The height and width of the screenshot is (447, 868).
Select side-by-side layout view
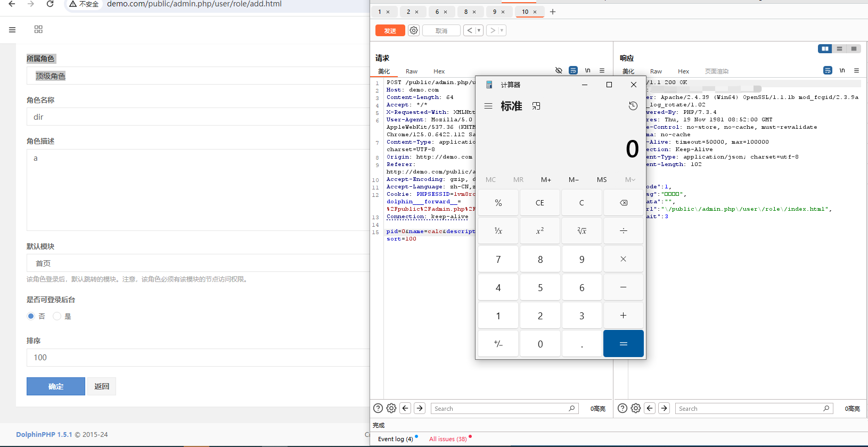(825, 48)
